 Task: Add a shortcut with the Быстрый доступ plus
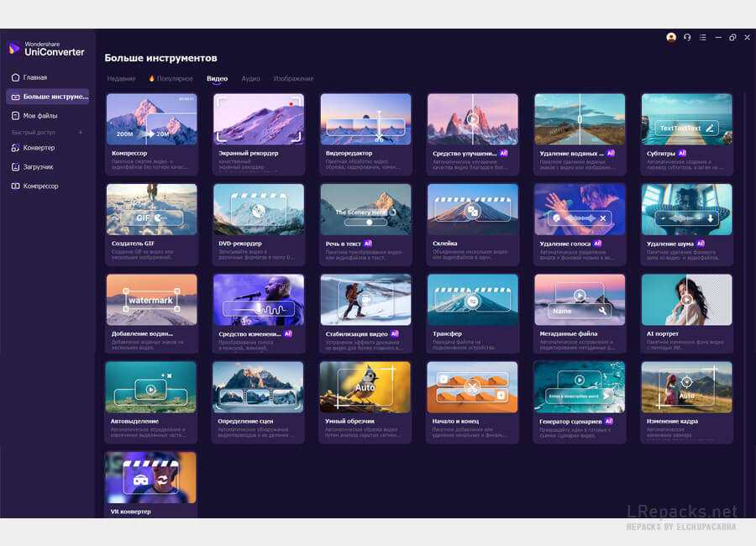pos(81,133)
